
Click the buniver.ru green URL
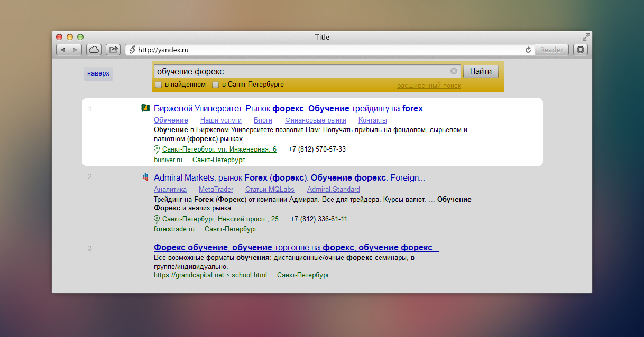click(x=168, y=160)
